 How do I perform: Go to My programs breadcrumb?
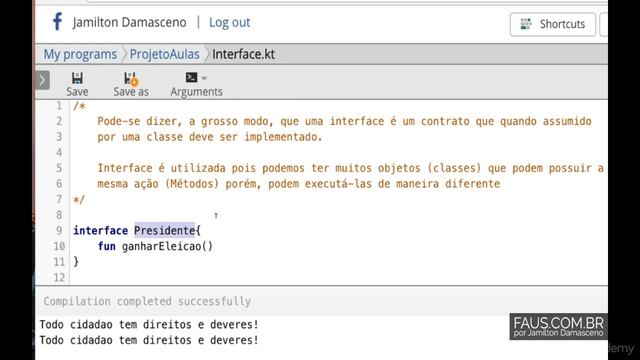80,54
